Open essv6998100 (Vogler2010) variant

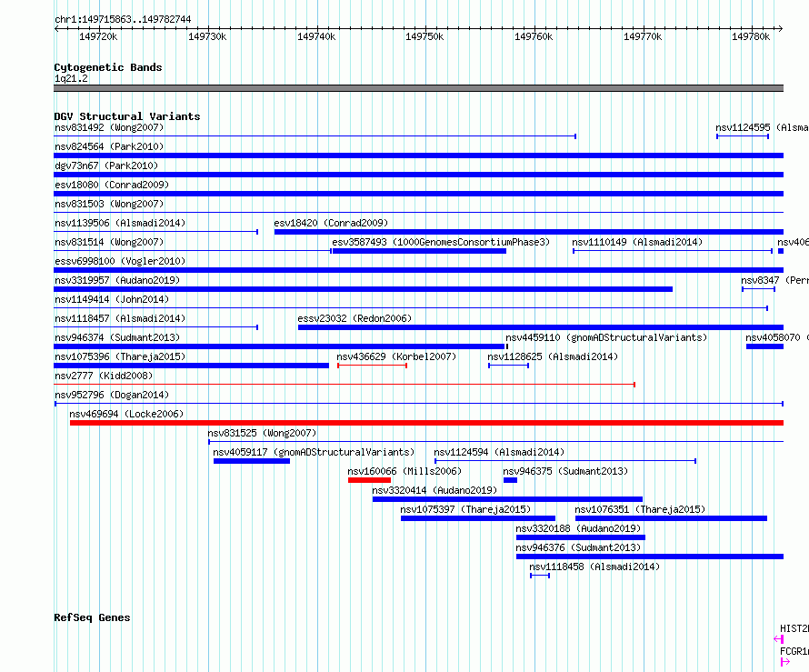pos(418,270)
